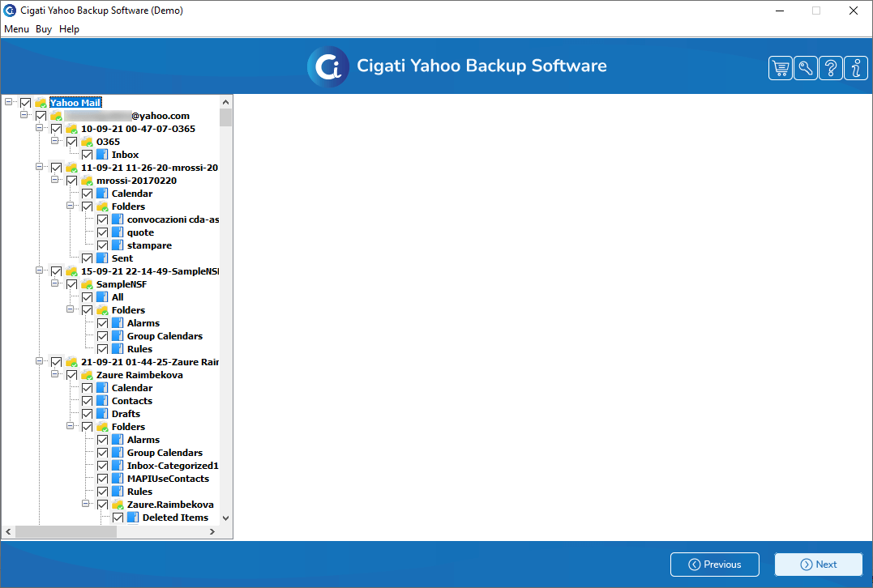The image size is (873, 588).
Task: Click the Contacts folder icon
Action: 102,401
